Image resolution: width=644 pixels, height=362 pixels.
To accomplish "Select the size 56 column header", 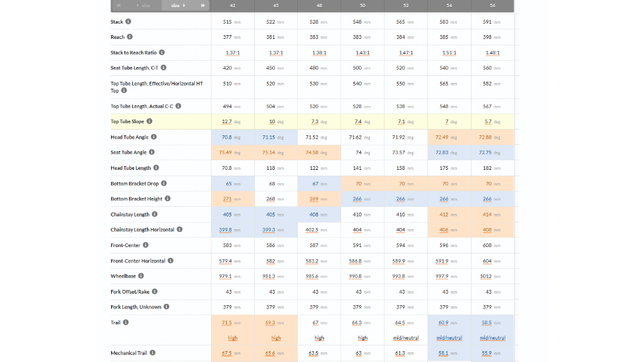I will tap(493, 5).
